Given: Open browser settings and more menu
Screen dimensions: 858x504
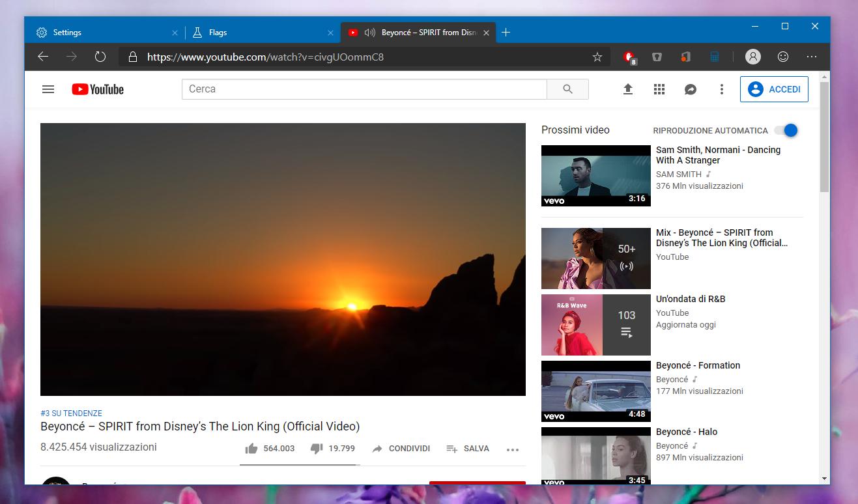Looking at the screenshot, I should point(812,57).
